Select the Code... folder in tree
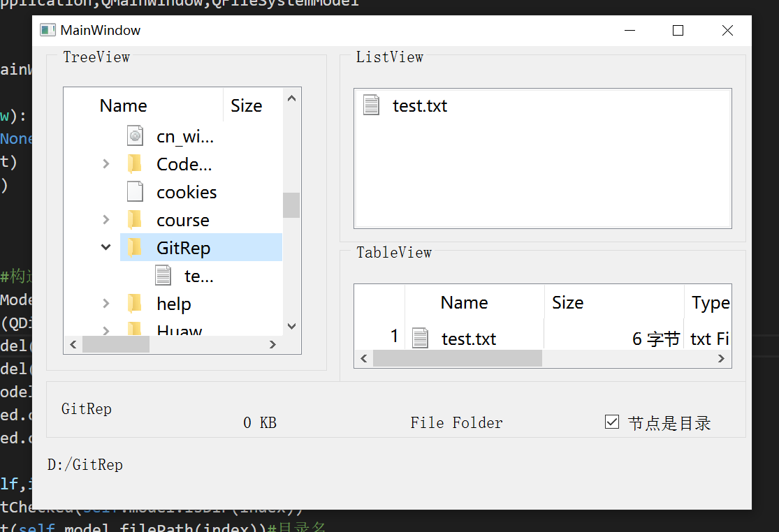Screen dimensions: 779x532 [x=184, y=164]
